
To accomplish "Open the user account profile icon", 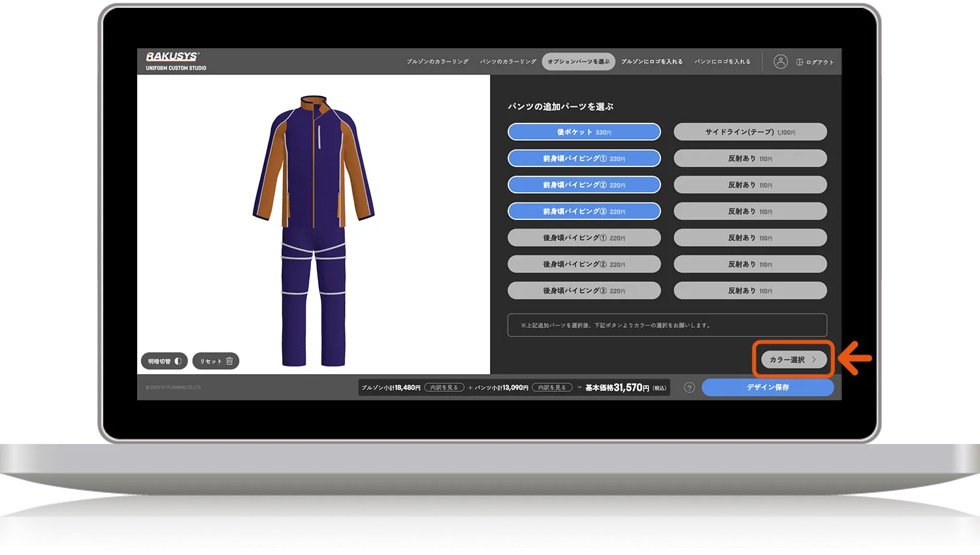I will [x=780, y=62].
